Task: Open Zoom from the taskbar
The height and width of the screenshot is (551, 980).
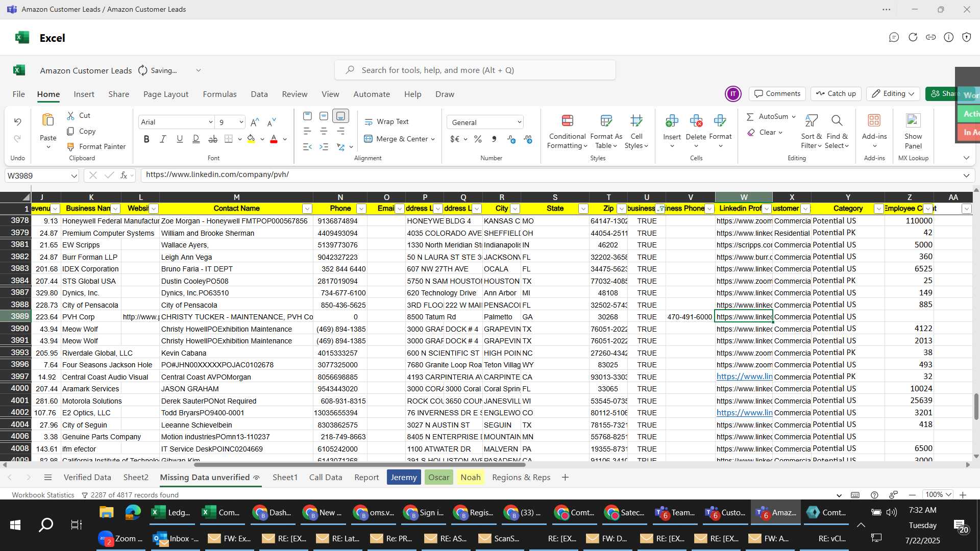Action: 120,539
